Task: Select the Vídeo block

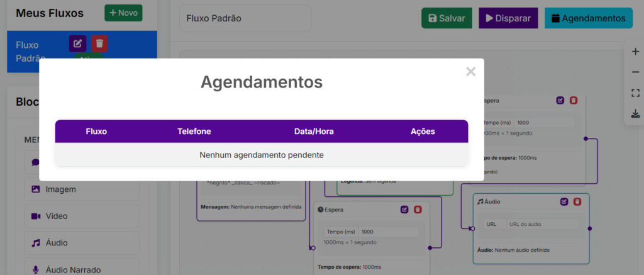Action: [x=82, y=216]
